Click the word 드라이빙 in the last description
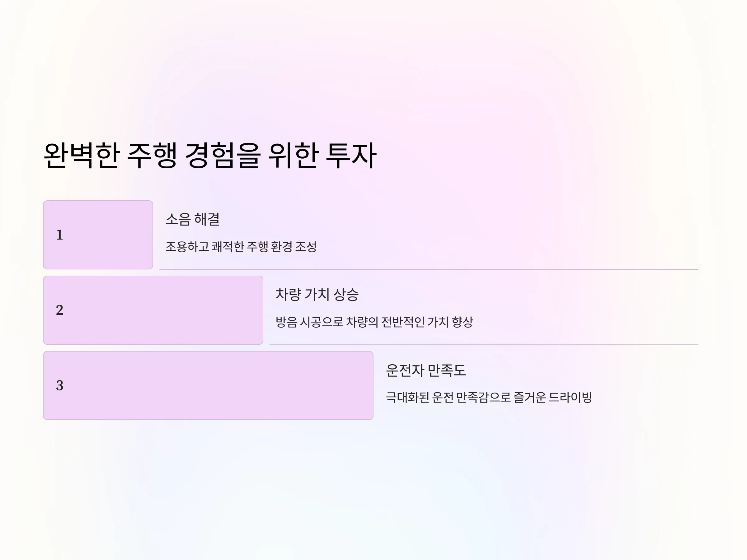The image size is (747, 560). [x=570, y=397]
